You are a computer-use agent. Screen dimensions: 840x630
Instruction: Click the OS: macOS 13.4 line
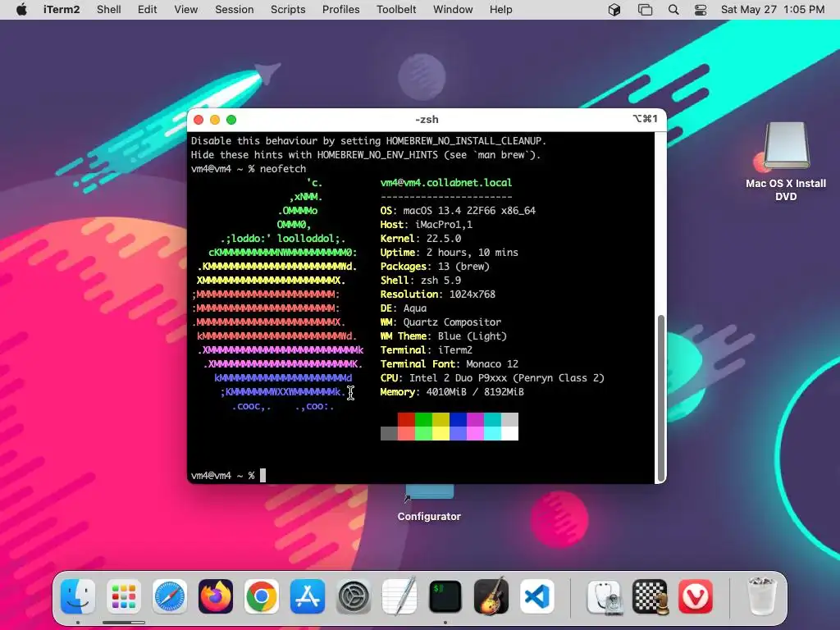(x=458, y=211)
